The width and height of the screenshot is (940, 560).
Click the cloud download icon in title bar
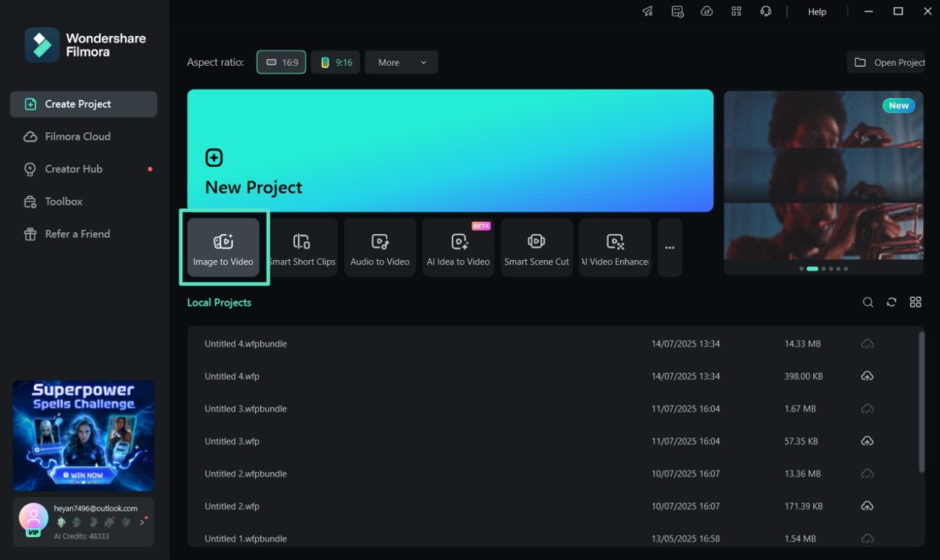tap(707, 12)
